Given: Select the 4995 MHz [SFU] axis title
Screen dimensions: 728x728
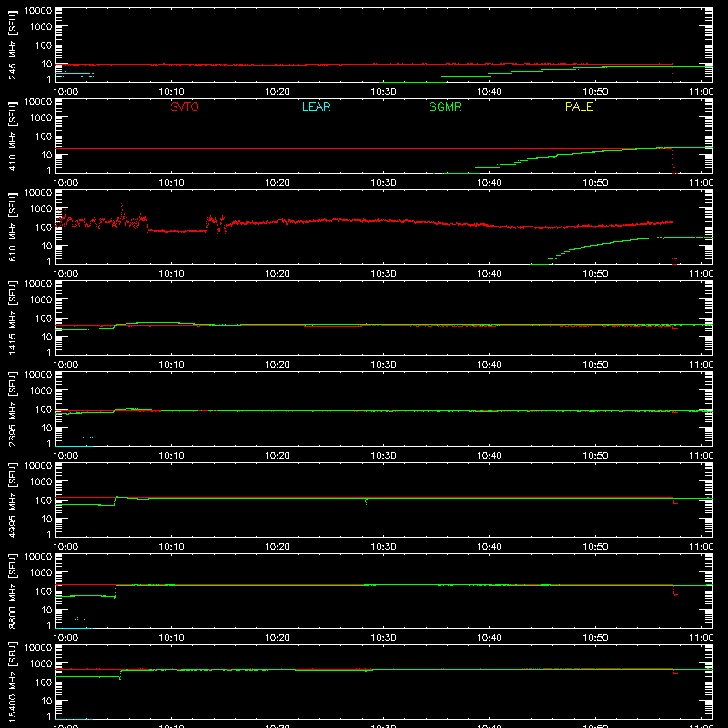Looking at the screenshot, I should 12,500.
